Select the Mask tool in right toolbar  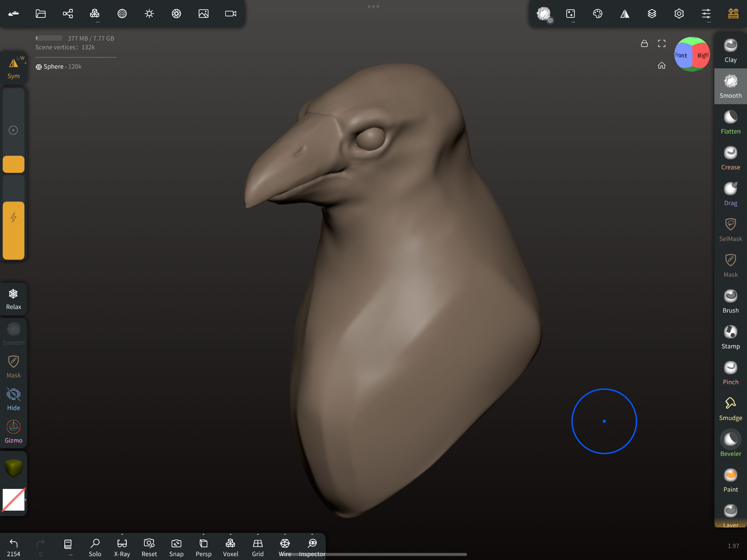[x=730, y=265]
